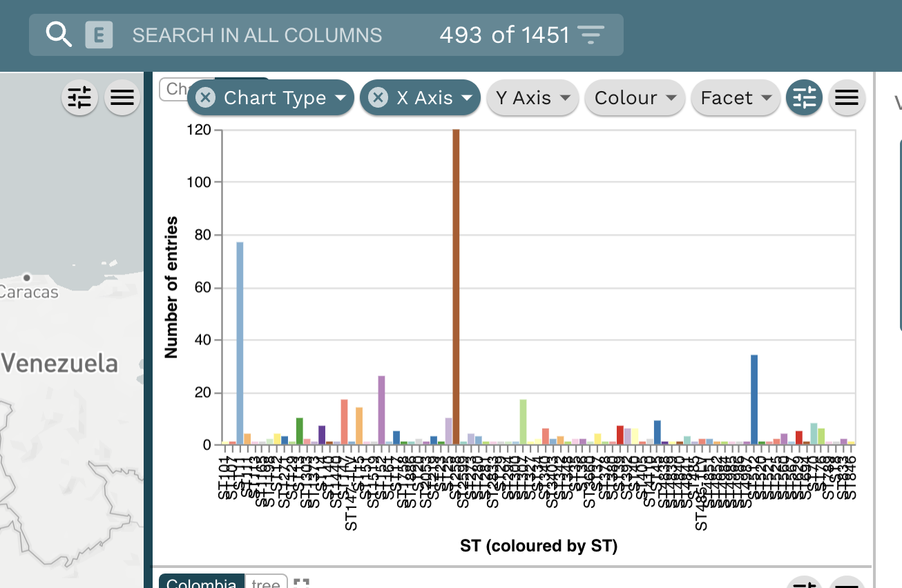Toggle the exact match E icon
The width and height of the screenshot is (902, 588).
click(99, 35)
